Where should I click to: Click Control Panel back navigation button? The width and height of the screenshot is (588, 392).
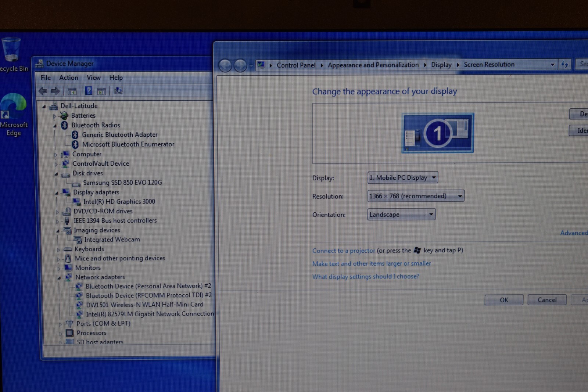click(x=225, y=66)
